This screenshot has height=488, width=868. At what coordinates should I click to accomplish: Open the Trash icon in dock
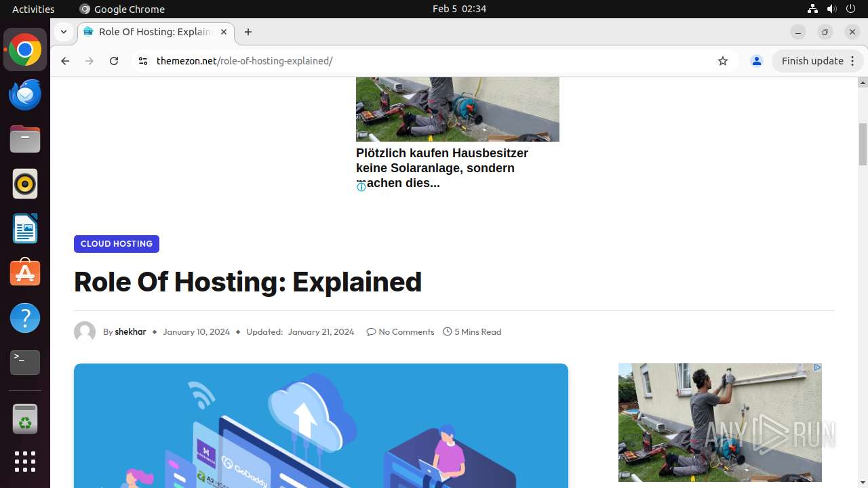[25, 419]
